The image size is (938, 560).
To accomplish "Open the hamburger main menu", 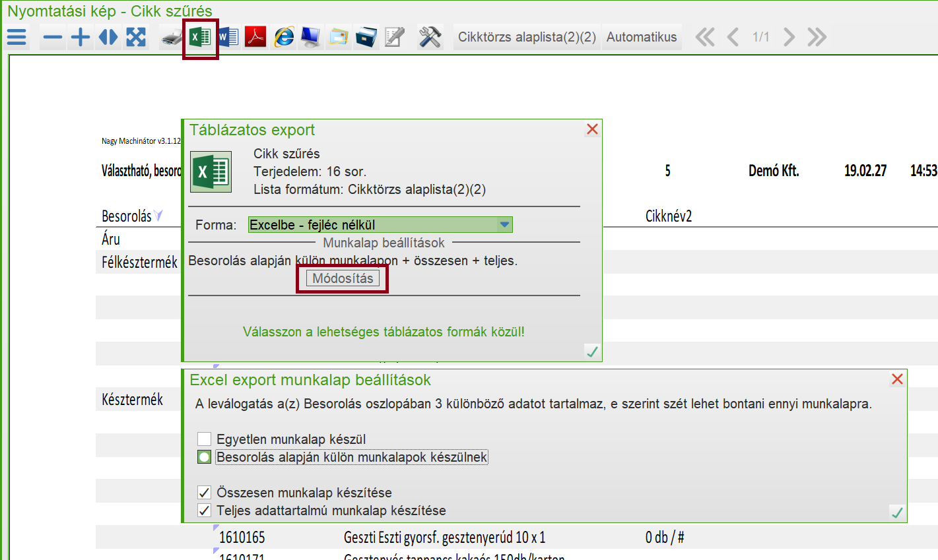I will click(17, 37).
